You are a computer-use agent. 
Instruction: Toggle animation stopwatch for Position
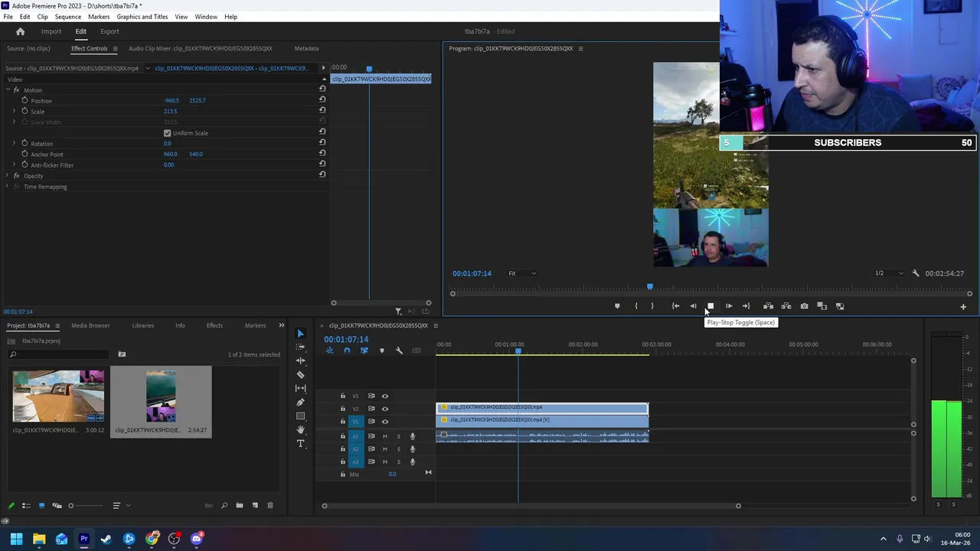tap(24, 100)
